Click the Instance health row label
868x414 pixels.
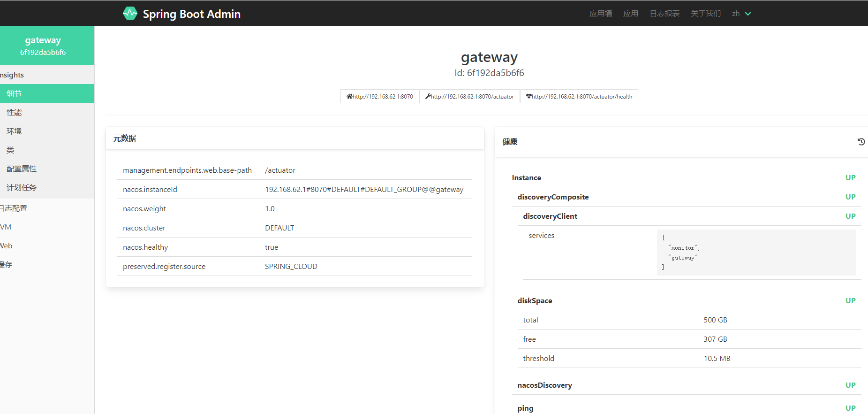pos(526,177)
